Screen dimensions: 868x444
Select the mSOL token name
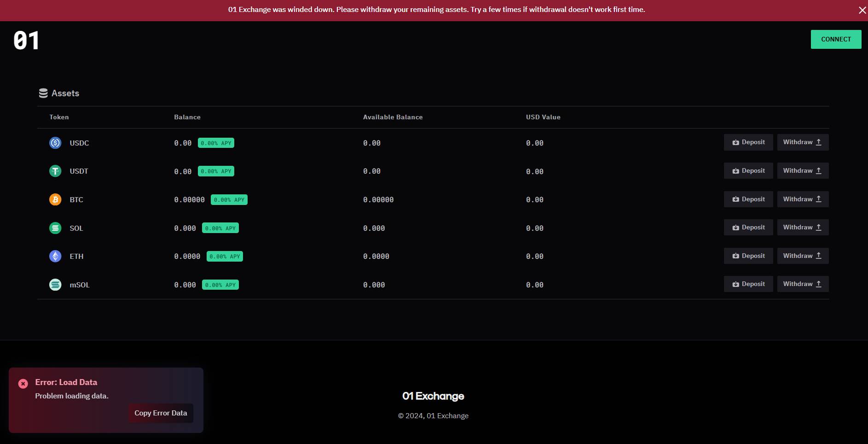(80, 285)
